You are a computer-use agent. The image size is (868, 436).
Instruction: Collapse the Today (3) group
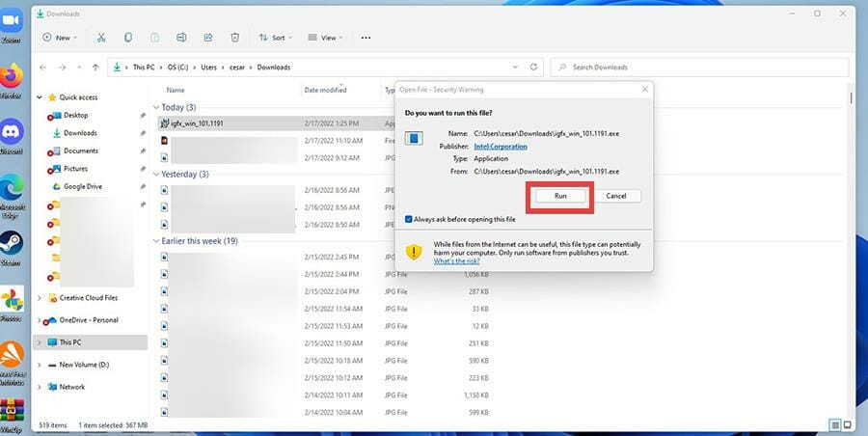(x=156, y=107)
